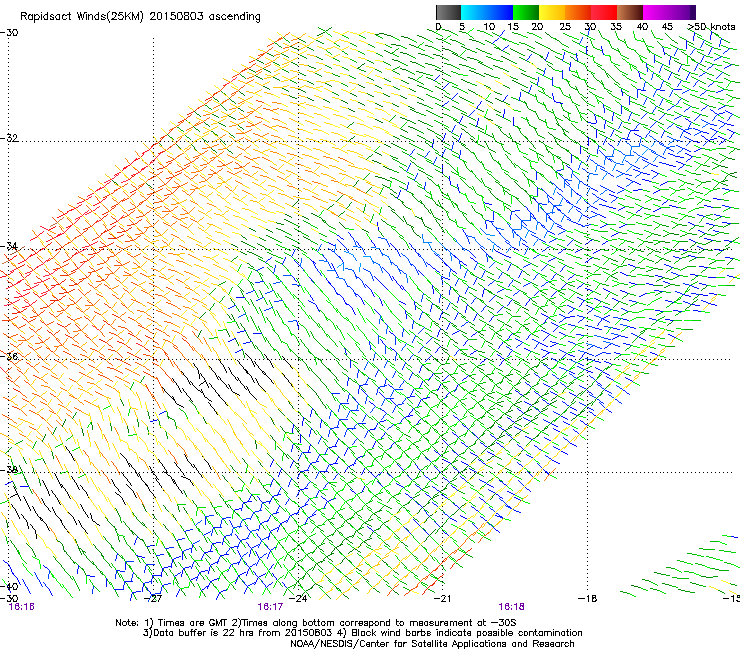Image resolution: width=740 pixels, height=650 pixels.
Task: Select the red 30-35 knots color segment
Action: (x=604, y=12)
